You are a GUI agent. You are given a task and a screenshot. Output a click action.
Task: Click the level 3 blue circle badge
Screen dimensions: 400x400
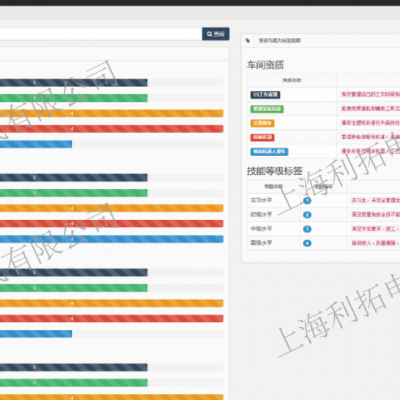point(307,229)
